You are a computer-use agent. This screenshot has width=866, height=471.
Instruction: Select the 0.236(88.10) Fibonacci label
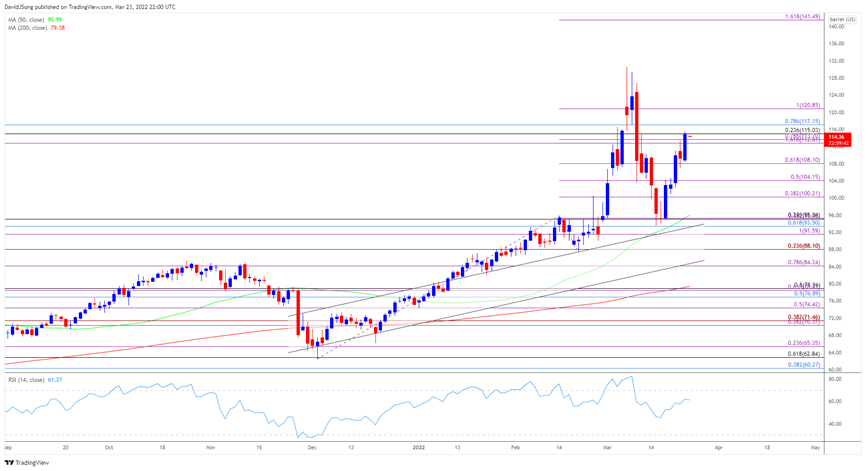click(x=804, y=246)
